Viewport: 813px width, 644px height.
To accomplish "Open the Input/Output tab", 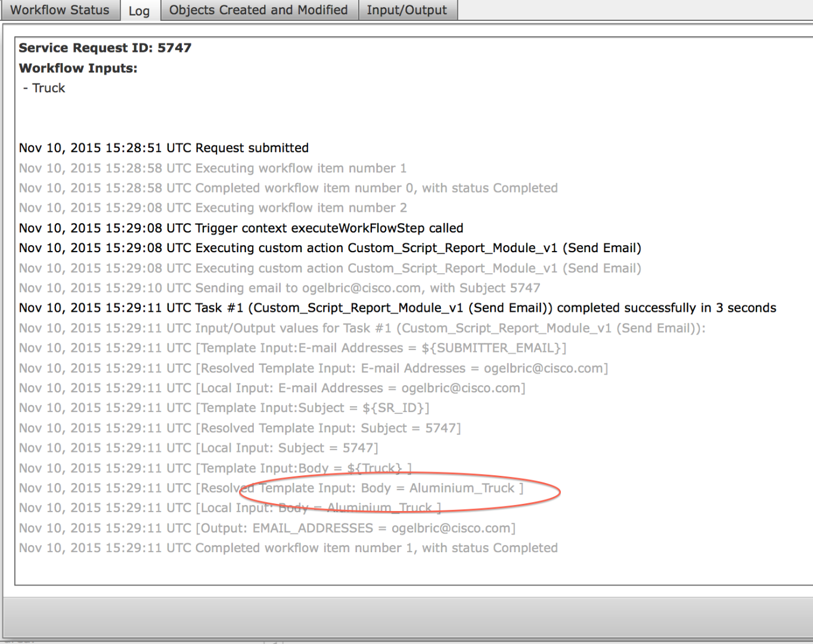I will 407,10.
